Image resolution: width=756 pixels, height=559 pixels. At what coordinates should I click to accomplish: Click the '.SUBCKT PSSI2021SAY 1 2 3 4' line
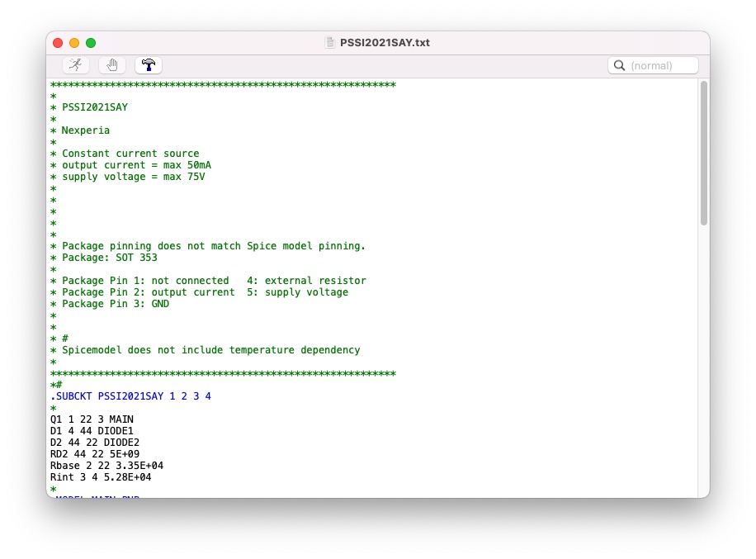tap(130, 396)
